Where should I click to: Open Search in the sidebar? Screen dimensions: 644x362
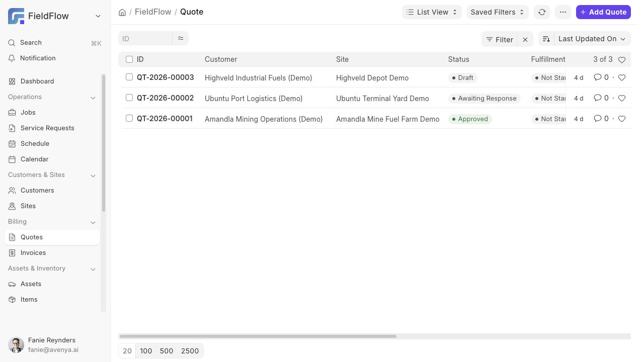point(55,43)
